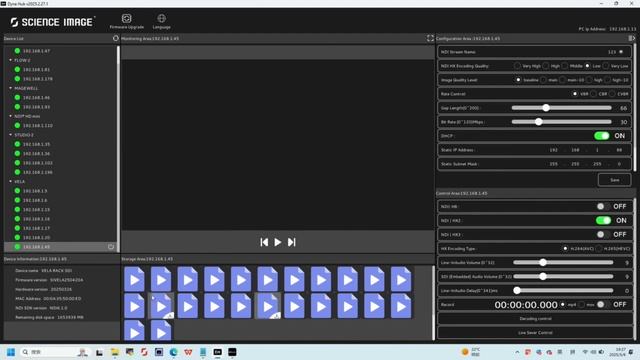The width and height of the screenshot is (640, 360).
Task: Set NDI HX Encoding Quality to High
Action: tap(546, 66)
